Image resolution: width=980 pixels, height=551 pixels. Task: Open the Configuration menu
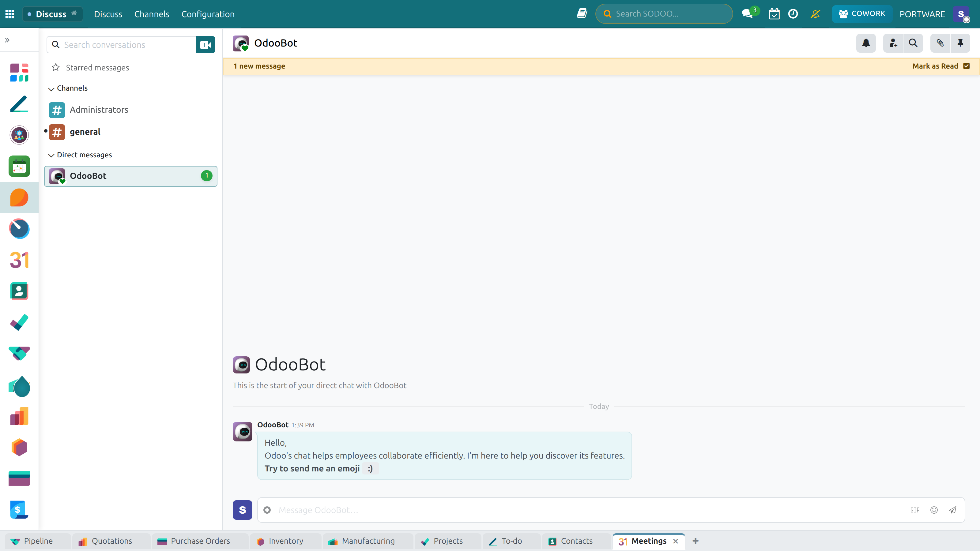pos(208,14)
